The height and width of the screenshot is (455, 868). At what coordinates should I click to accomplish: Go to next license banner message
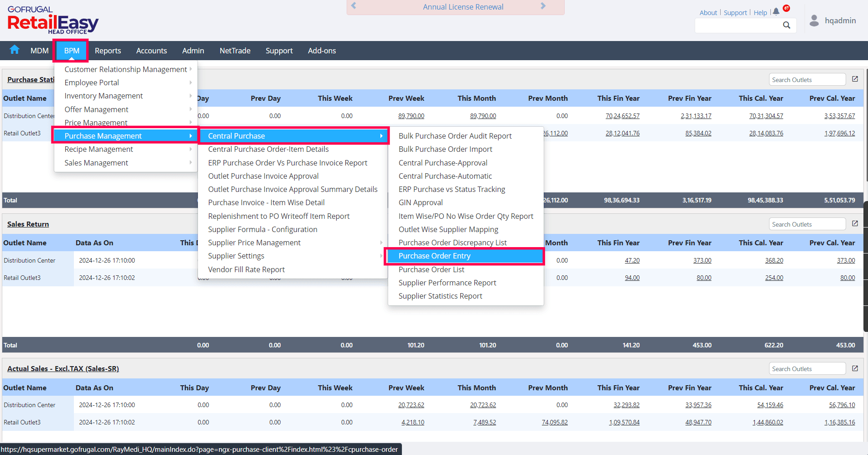pyautogui.click(x=543, y=6)
